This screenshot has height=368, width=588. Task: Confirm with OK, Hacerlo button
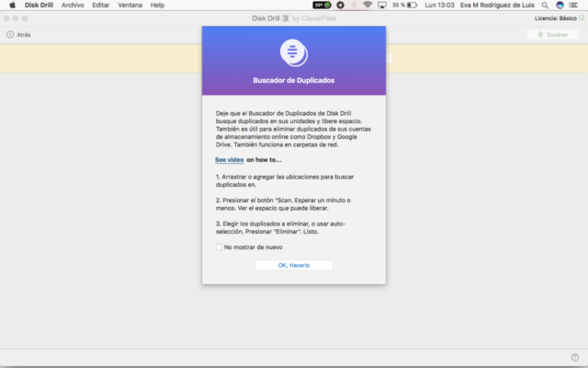[294, 265]
